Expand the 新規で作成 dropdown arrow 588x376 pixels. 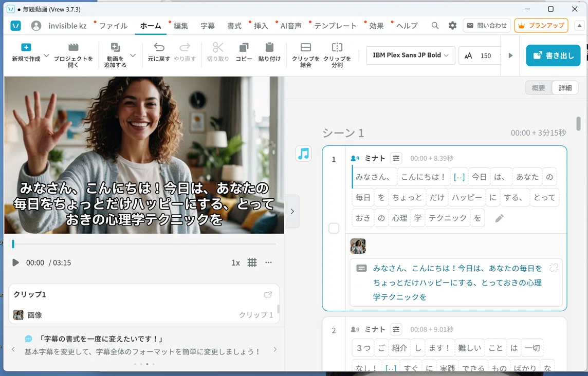(46, 55)
